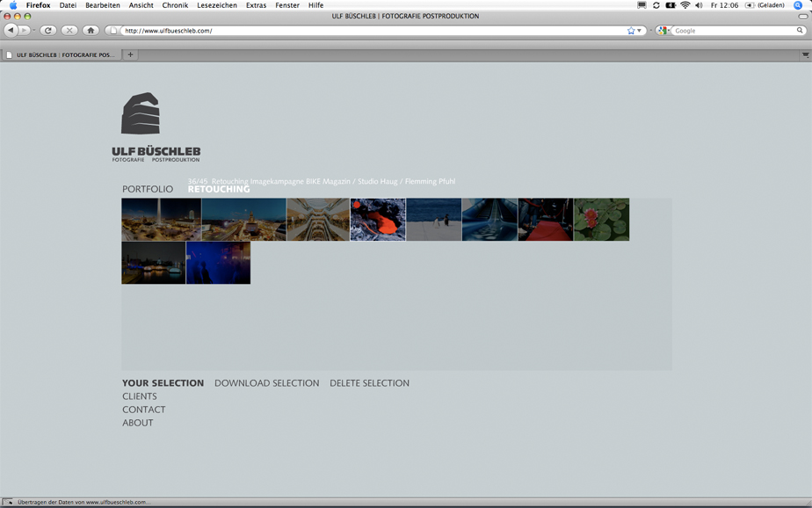812x508 pixels.
Task: Click the browser Back button
Action: 11,31
